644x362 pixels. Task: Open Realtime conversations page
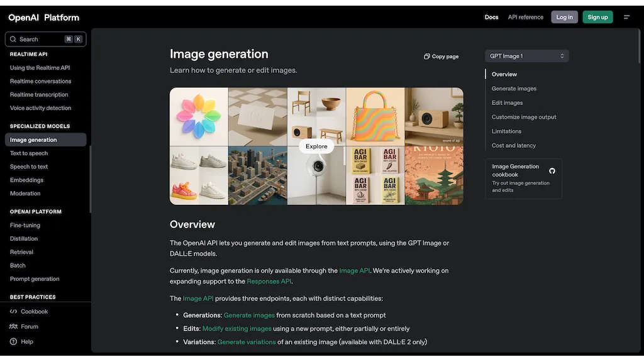coord(40,81)
